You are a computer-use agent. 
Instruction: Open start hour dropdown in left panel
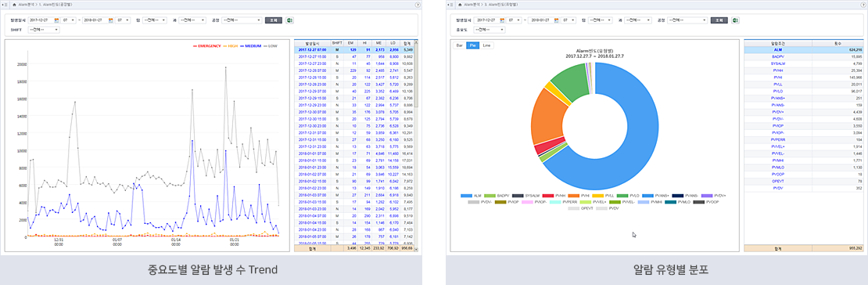tap(69, 20)
